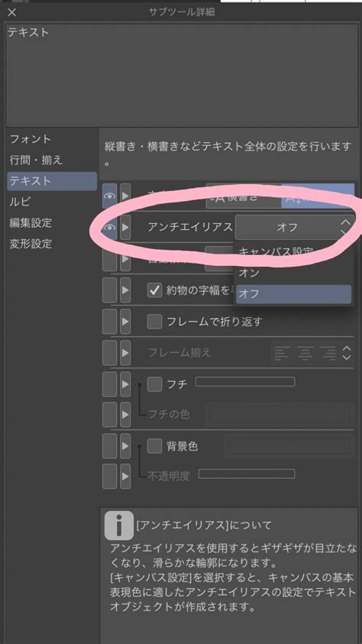The width and height of the screenshot is (362, 644).
Task: Open the フォント category
Action: 30,139
